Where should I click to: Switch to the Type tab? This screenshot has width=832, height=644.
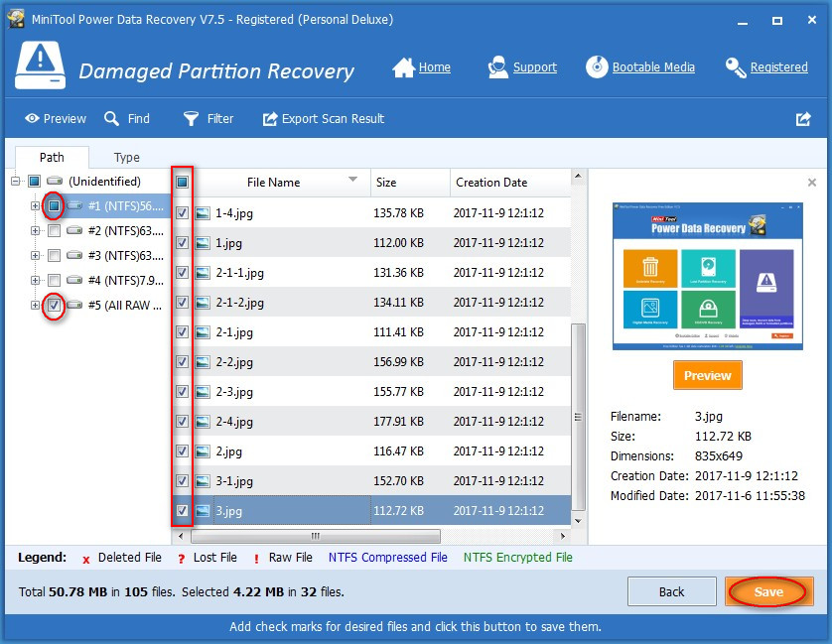coord(126,157)
